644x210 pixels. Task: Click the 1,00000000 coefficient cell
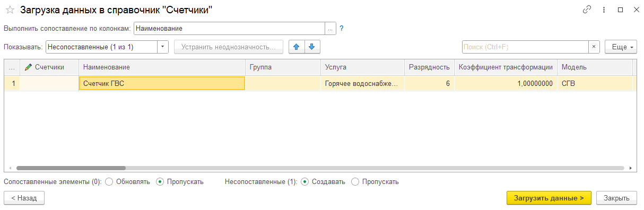pyautogui.click(x=506, y=83)
